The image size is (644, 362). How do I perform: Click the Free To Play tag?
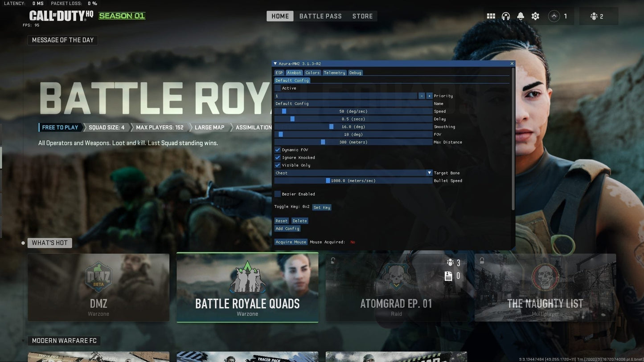60,127
